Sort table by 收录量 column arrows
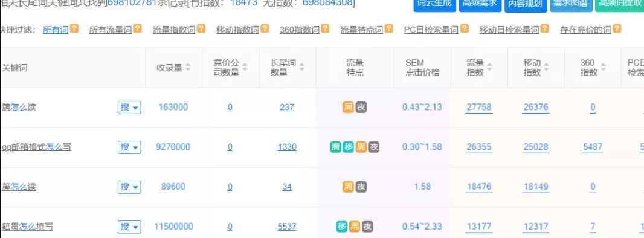 188,67
